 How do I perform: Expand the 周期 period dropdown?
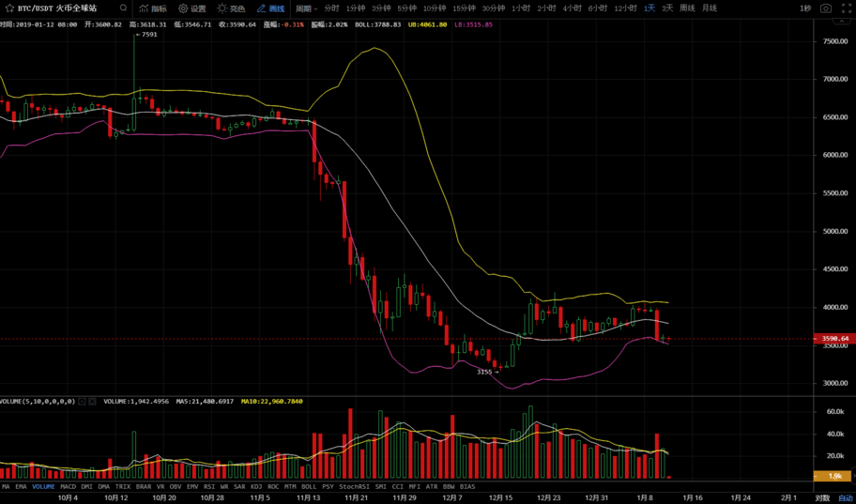click(306, 8)
